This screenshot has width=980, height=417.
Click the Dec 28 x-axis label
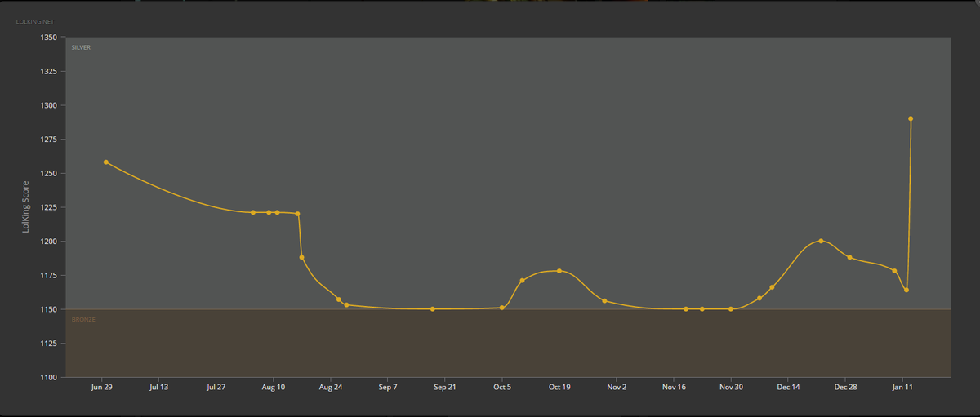click(845, 387)
